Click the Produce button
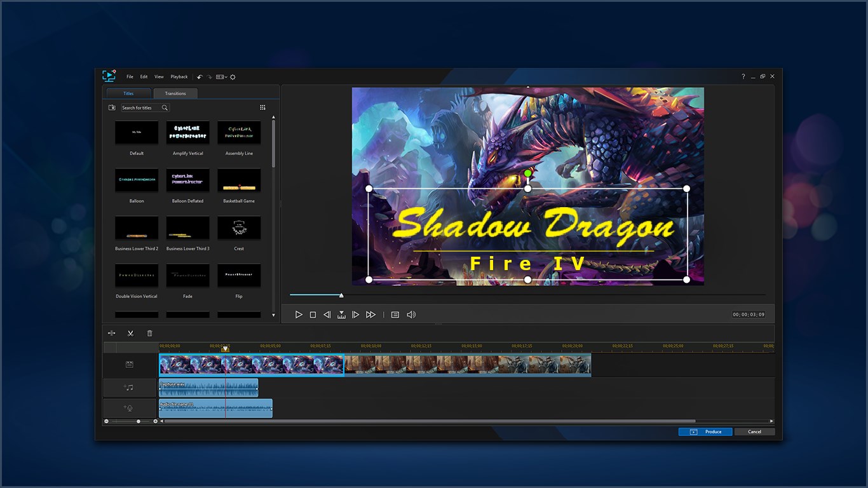The image size is (868, 488). [x=705, y=431]
